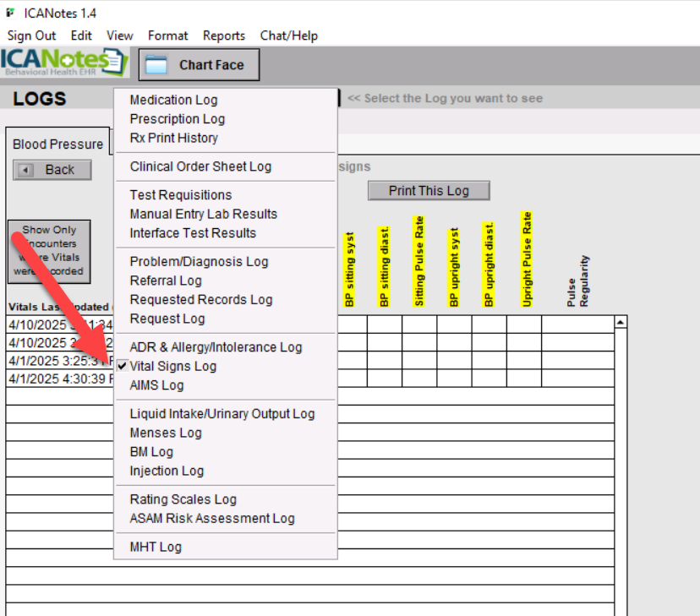Viewport: 700px width, 616px height.
Task: Click the Print This Log button
Action: coord(429,190)
